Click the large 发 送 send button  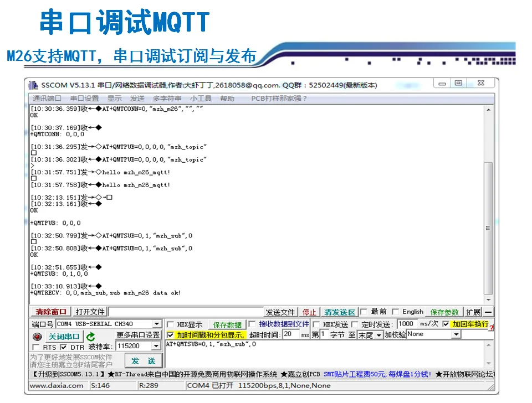point(143,361)
